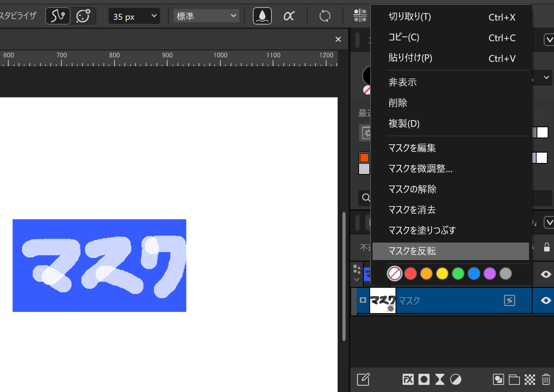The height and width of the screenshot is (392, 554).
Task: Close the document tab with the X
Action: [338, 39]
